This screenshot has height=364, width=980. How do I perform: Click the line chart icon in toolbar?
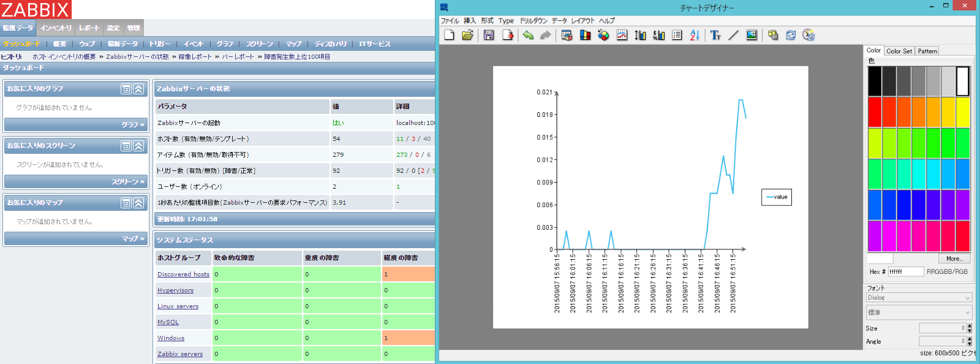pos(622,35)
